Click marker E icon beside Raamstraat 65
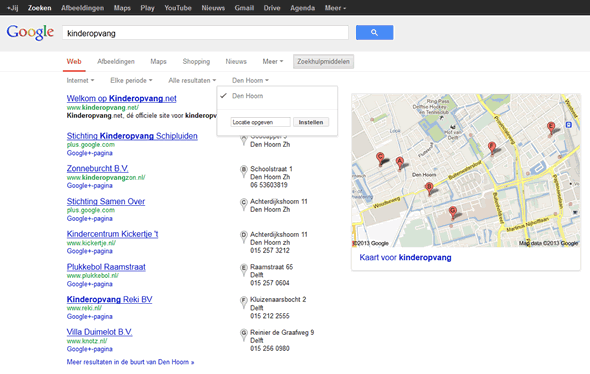590x374 pixels. 243,269
